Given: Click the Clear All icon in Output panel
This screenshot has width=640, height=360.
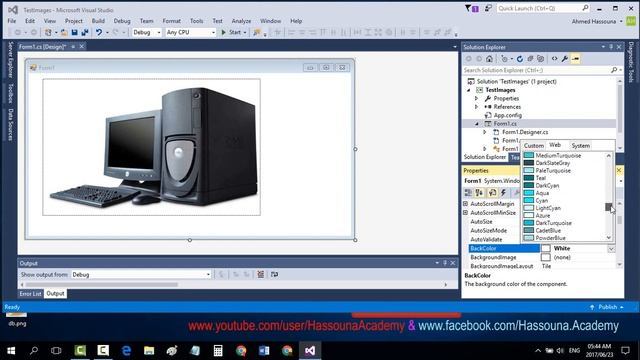Looking at the screenshot, I should click(x=260, y=274).
